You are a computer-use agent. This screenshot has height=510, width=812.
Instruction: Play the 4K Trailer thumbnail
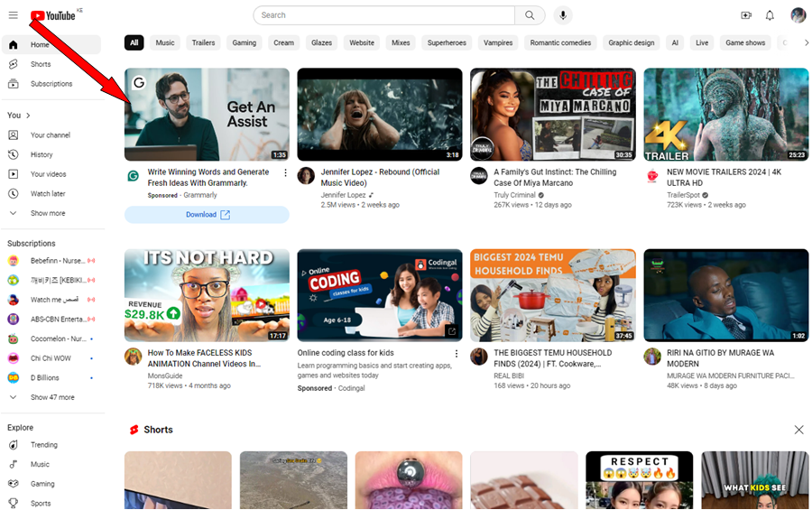[x=726, y=115]
